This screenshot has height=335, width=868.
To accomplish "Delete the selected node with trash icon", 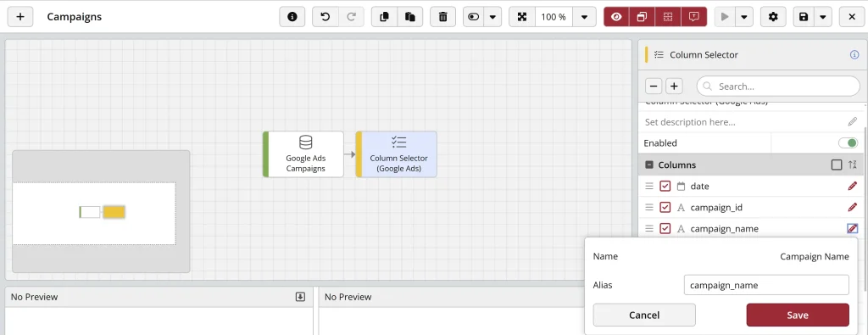I will pyautogui.click(x=442, y=17).
